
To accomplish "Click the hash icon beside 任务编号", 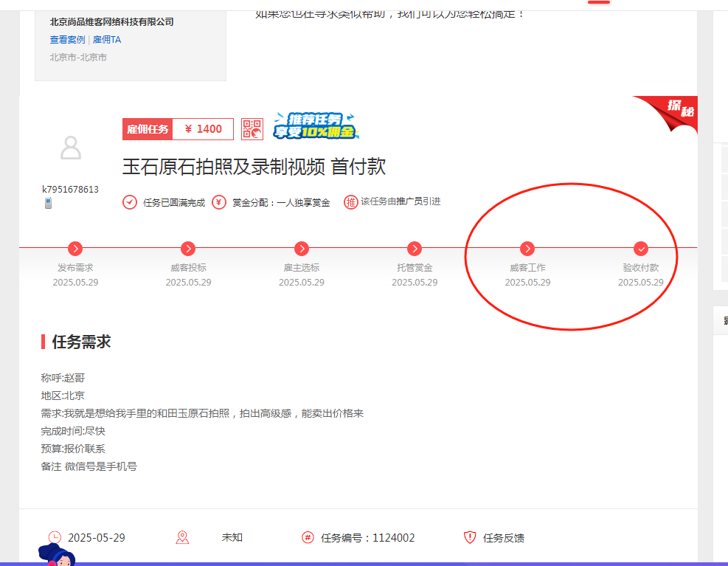I will coord(308,537).
